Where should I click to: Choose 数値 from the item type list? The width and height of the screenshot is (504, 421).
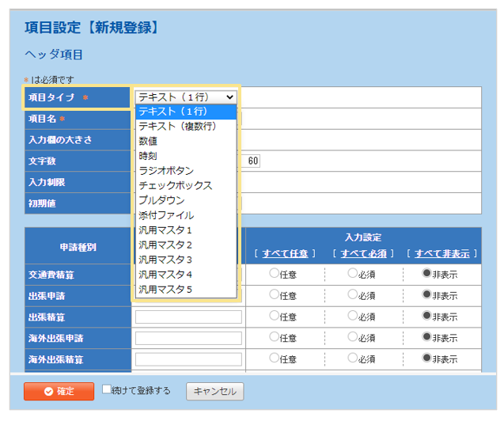186,141
